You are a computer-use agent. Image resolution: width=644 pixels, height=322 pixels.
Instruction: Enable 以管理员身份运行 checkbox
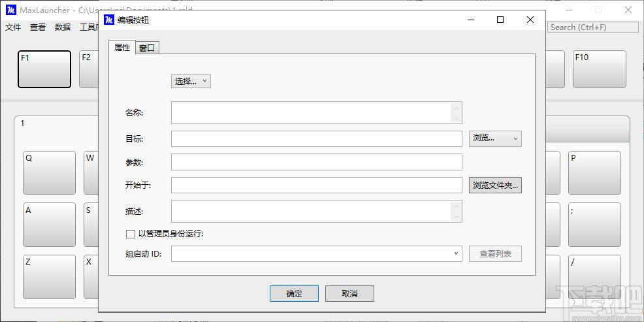pyautogui.click(x=130, y=234)
